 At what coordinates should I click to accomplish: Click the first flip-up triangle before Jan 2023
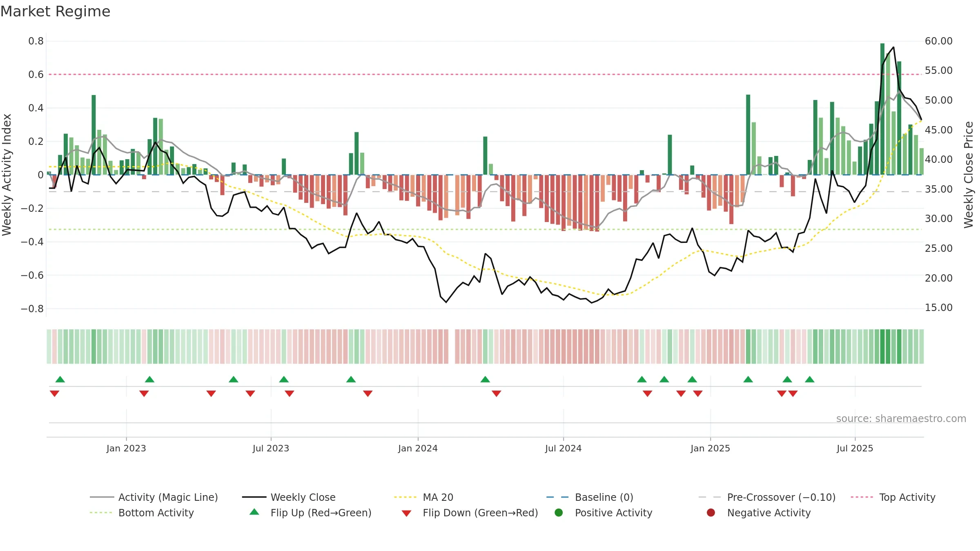60,380
